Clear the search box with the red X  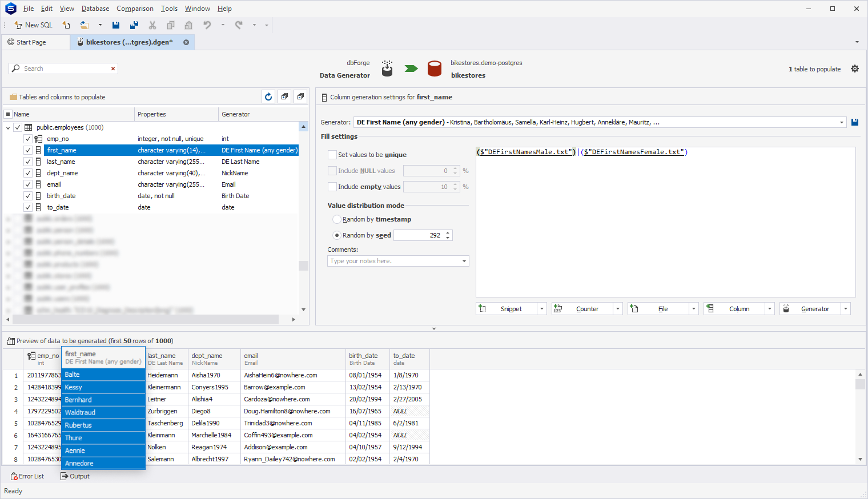pyautogui.click(x=113, y=69)
